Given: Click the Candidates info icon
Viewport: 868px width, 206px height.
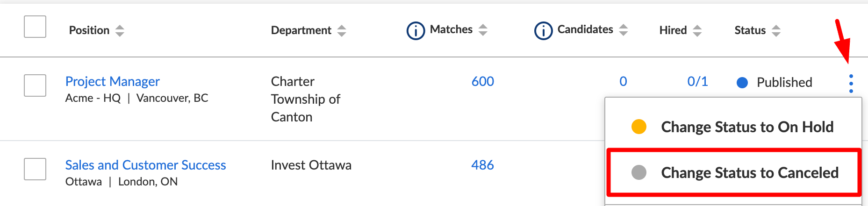Looking at the screenshot, I should [x=543, y=31].
